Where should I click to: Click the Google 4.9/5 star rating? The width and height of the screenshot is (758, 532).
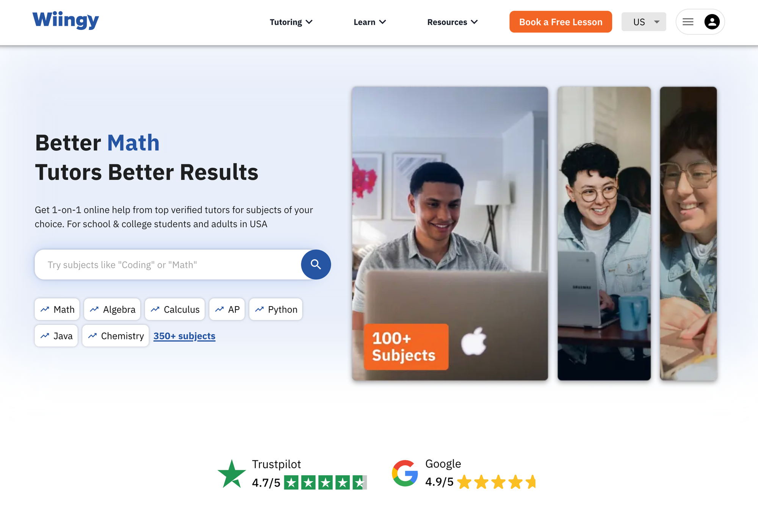(x=481, y=482)
